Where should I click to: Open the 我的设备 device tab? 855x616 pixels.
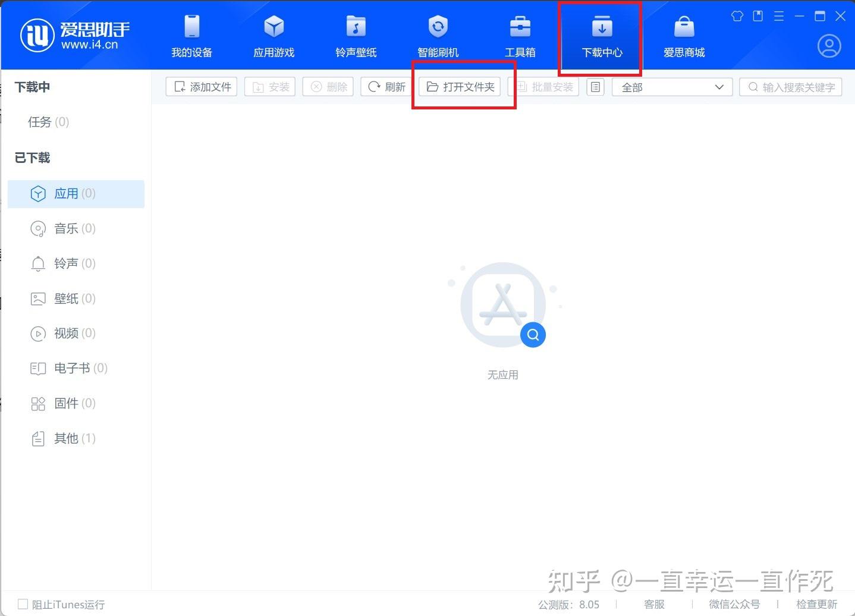click(x=191, y=36)
